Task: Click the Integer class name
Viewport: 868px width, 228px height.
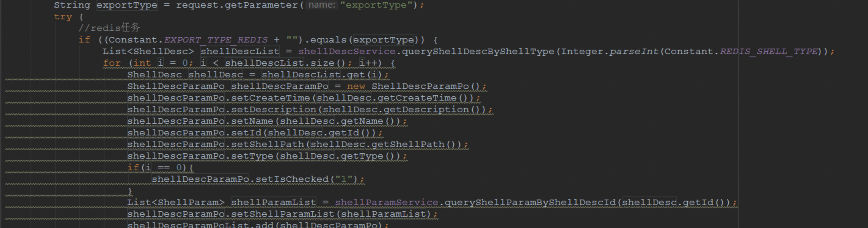Action: [582, 51]
